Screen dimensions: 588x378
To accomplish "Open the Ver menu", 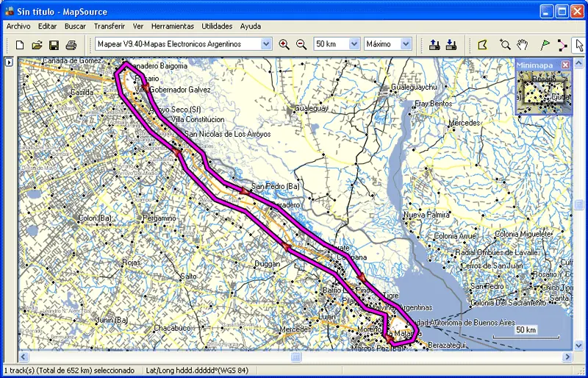I will [138, 26].
